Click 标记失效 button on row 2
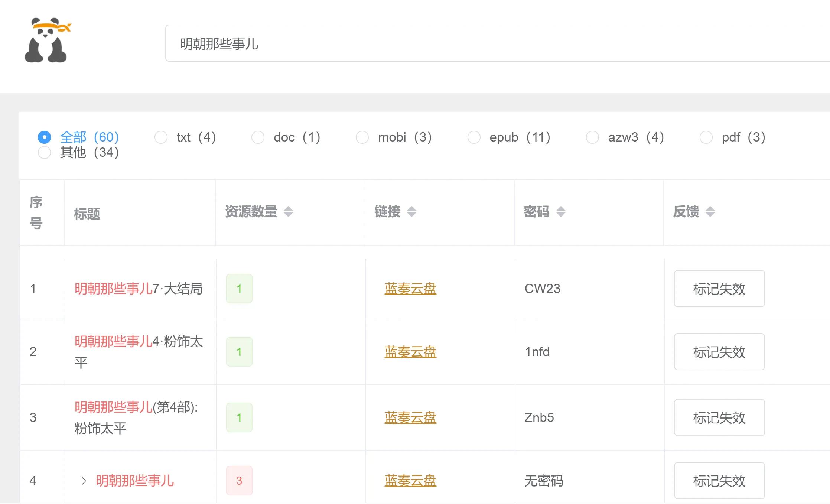The width and height of the screenshot is (830, 504). click(719, 352)
